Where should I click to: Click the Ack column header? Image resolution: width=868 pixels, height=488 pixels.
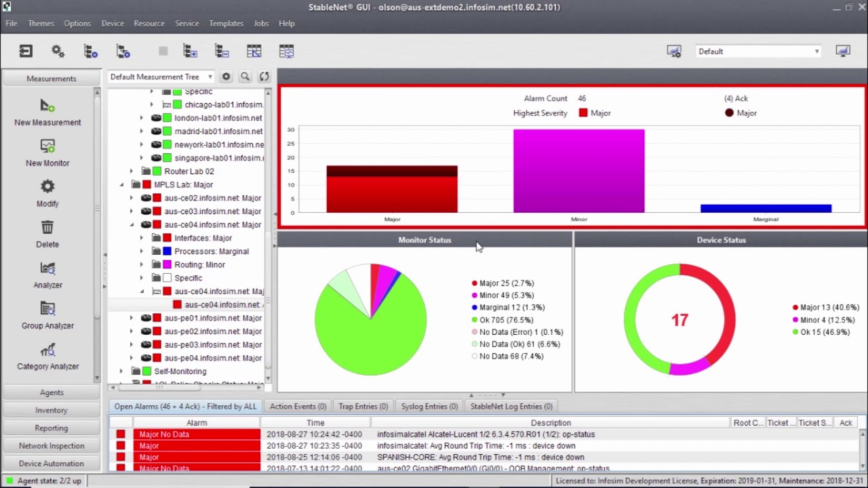[x=846, y=423]
